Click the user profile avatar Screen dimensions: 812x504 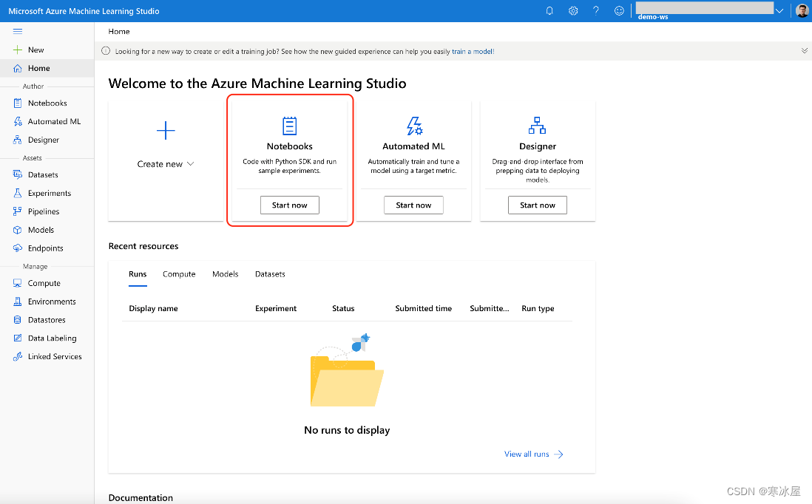(802, 11)
